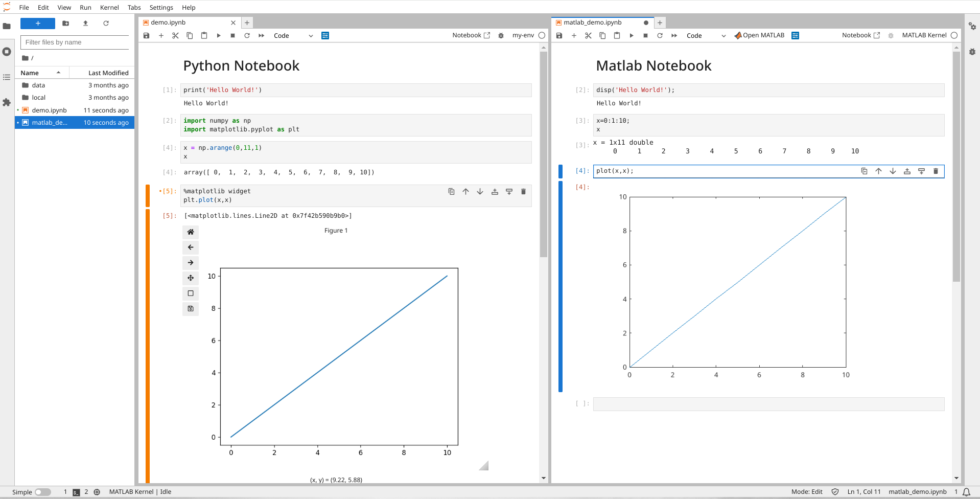Open notifications bell in status bar

tap(966, 492)
